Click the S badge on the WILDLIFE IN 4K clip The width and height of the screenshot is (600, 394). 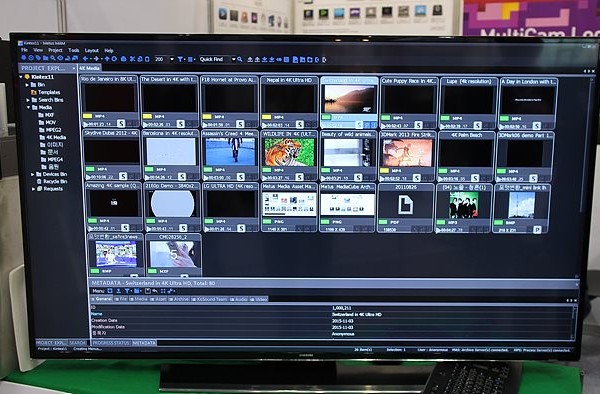click(x=300, y=177)
